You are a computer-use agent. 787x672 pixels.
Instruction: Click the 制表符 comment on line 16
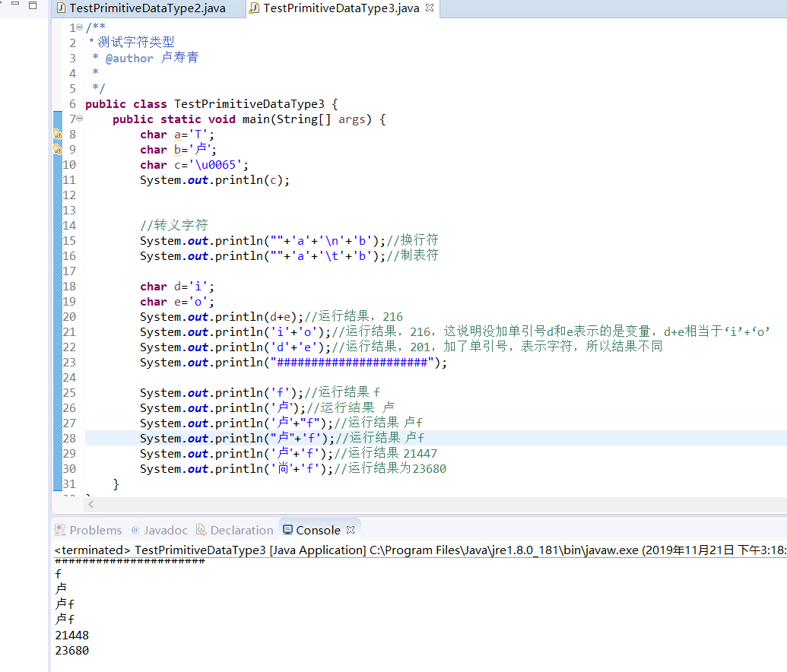412,255
